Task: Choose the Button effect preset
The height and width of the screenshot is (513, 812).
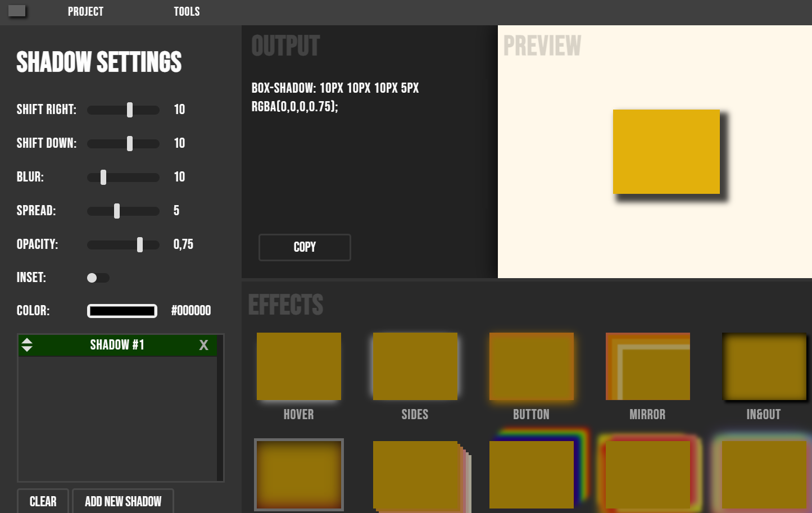Action: coord(531,366)
